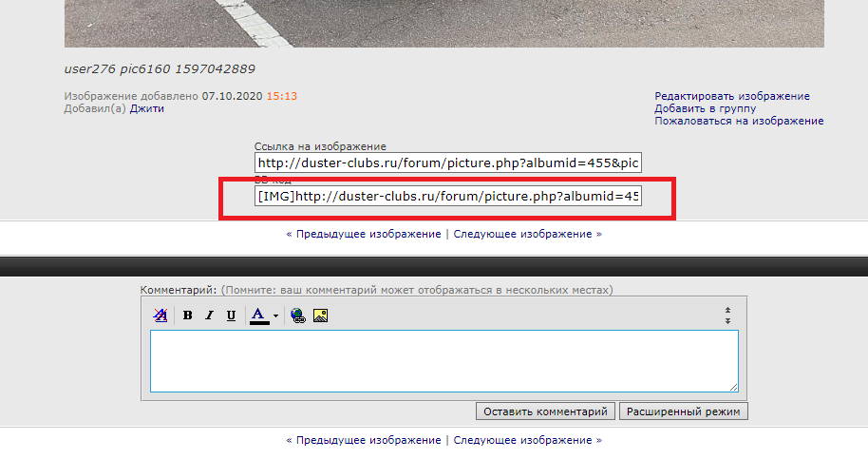Toggle underline formatting in comment editor
Image resolution: width=868 pixels, height=459 pixels.
click(x=231, y=316)
